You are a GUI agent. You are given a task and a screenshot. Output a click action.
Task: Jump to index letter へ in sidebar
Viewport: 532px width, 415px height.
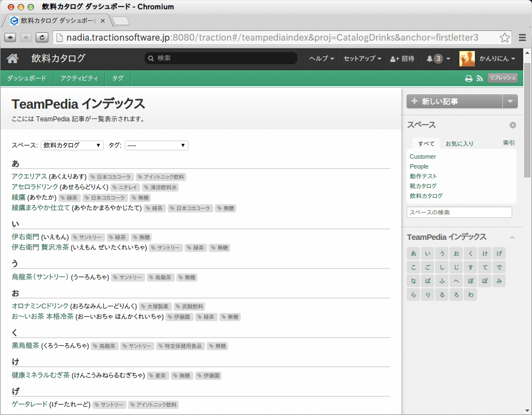(456, 281)
